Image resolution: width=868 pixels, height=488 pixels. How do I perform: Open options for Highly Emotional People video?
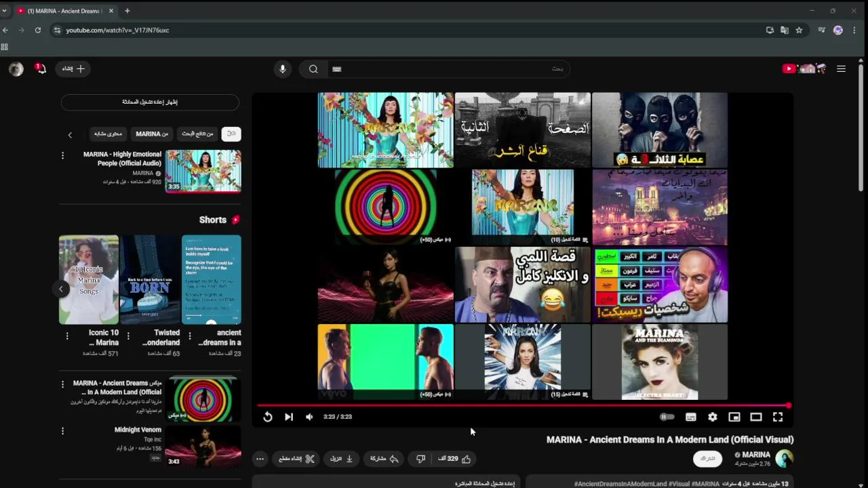pos(62,156)
